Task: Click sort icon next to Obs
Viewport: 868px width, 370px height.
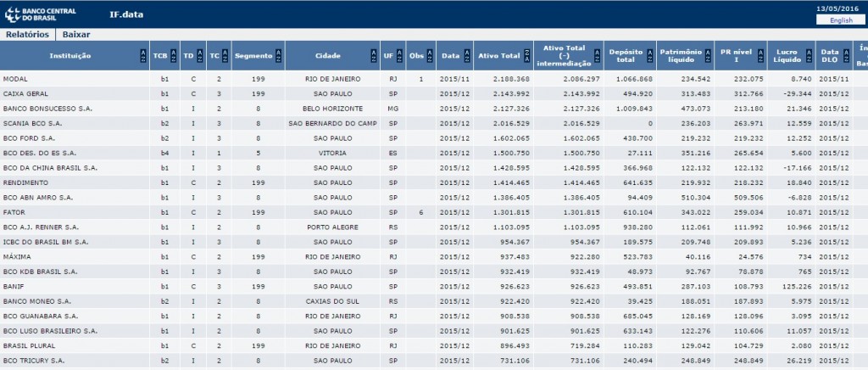Action: 430,56
